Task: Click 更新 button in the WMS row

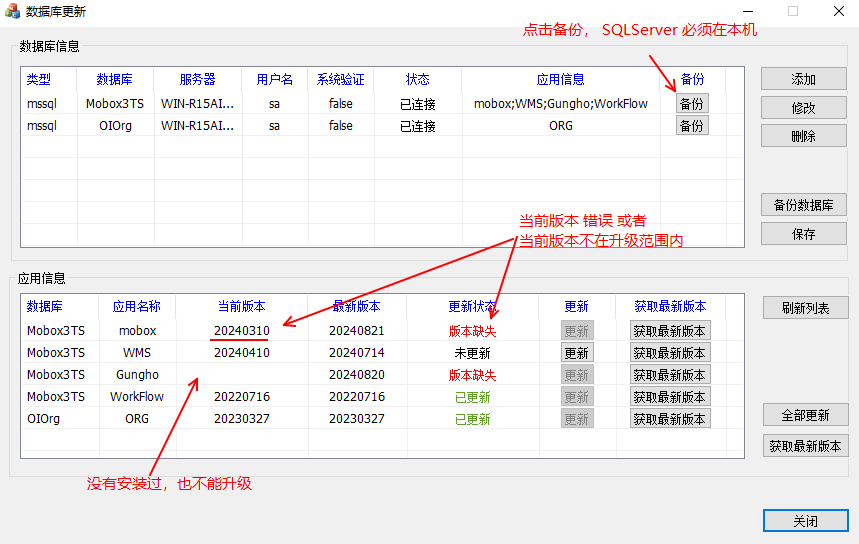Action: pos(576,353)
